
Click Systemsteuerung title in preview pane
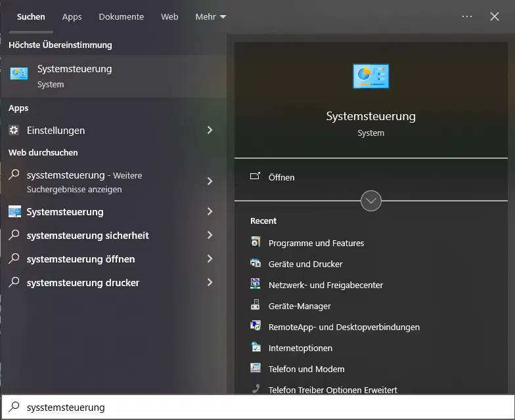(x=370, y=116)
